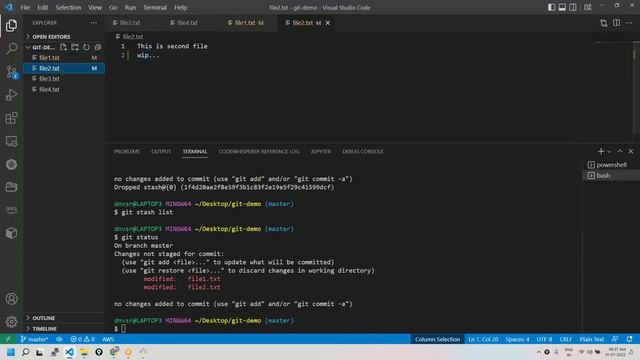
Task: Switch to the file3.txt editor tab
Action: [x=130, y=23]
